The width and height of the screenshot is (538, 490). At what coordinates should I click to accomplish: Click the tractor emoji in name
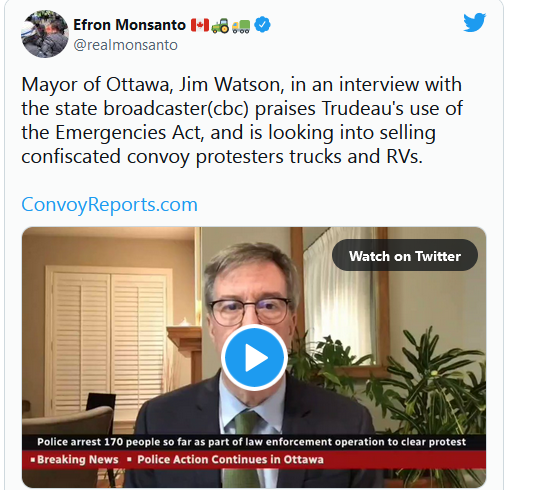[x=220, y=25]
